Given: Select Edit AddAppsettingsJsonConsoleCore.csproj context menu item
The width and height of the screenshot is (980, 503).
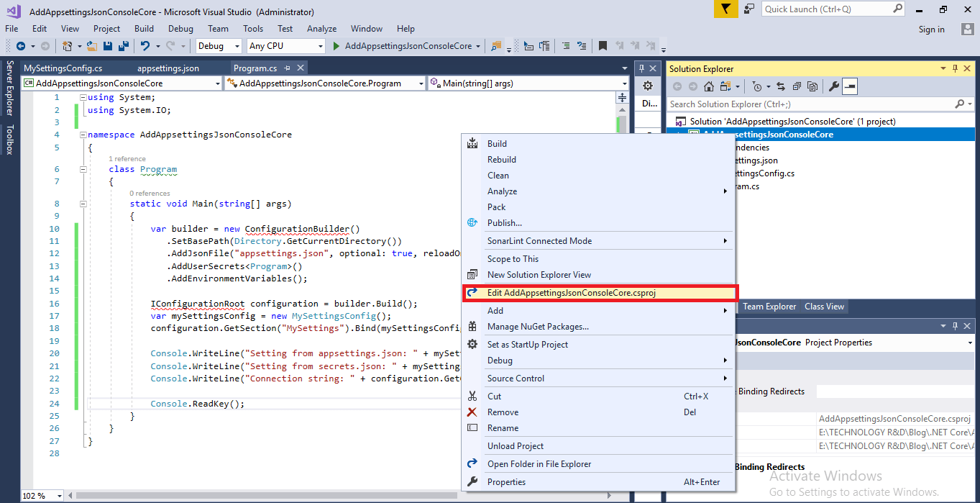Looking at the screenshot, I should (600, 293).
